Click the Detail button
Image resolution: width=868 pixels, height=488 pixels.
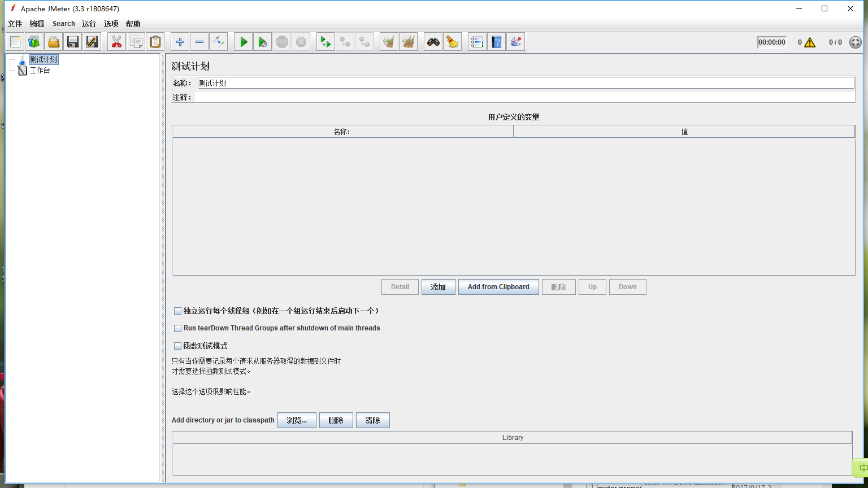(400, 287)
